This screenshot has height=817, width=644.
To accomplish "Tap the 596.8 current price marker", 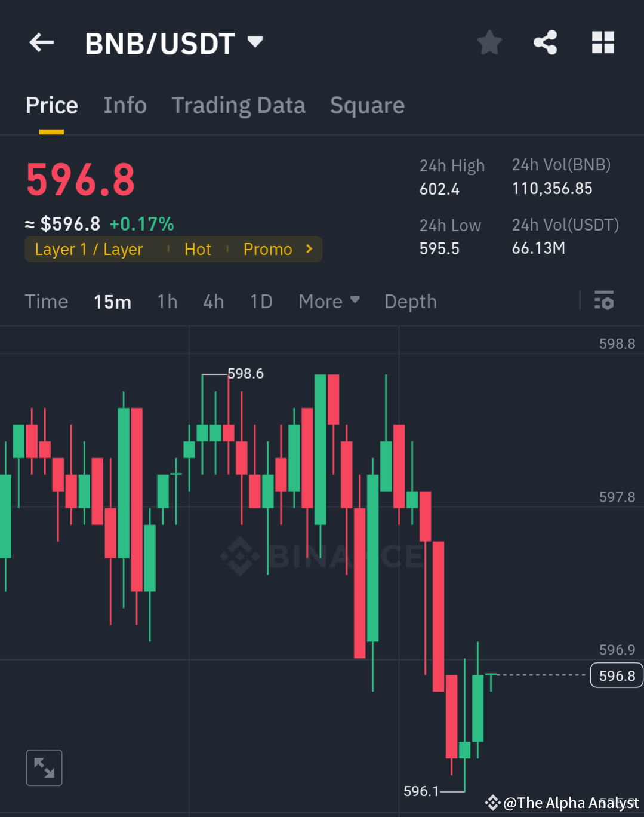I will 616,675.
